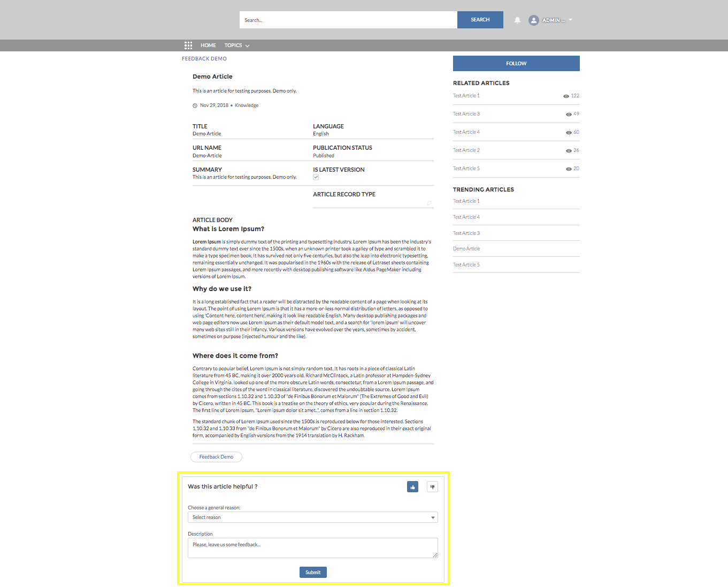Click the eye icon beside Test Article 1
728x587 pixels.
pyautogui.click(x=566, y=96)
